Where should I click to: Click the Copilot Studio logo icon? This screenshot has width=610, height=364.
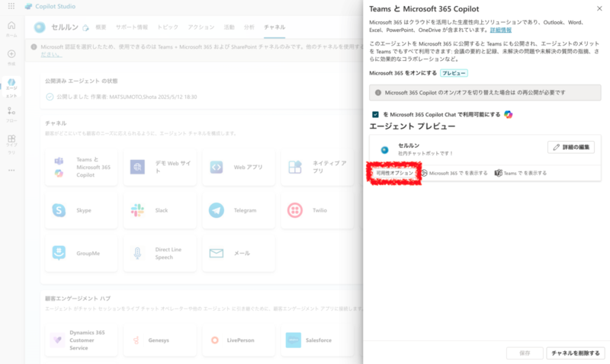(28, 6)
